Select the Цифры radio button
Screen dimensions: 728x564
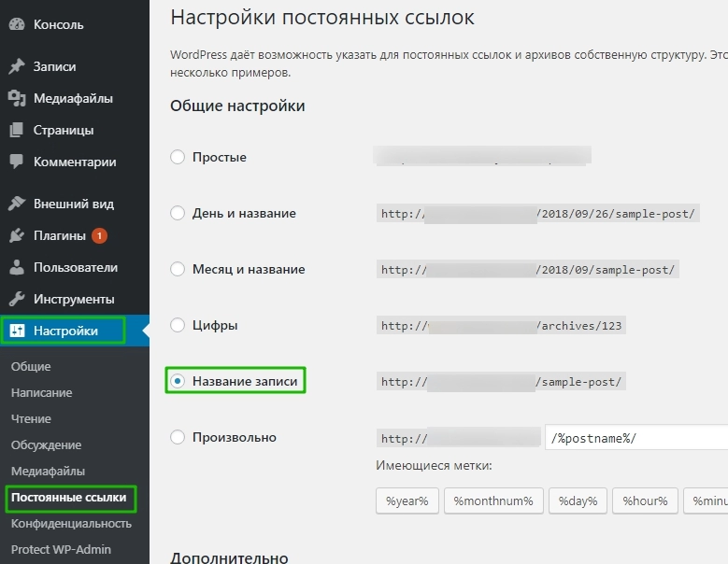178,325
